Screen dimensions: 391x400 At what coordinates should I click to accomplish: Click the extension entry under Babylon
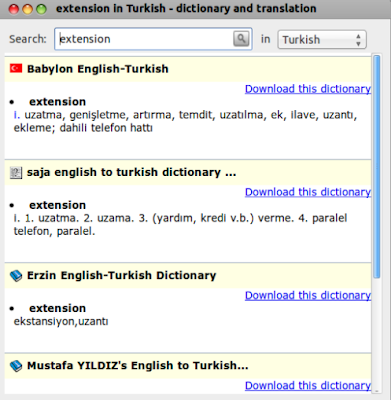pos(57,102)
